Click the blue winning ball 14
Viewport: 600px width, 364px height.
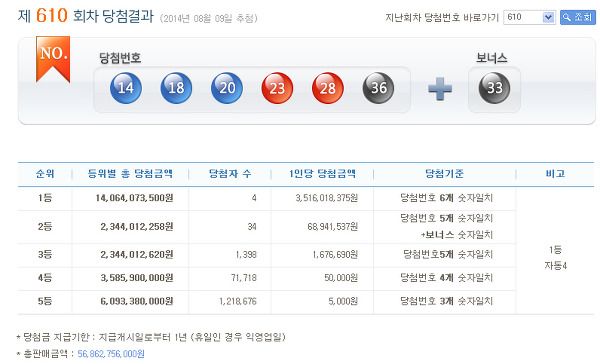(x=126, y=88)
